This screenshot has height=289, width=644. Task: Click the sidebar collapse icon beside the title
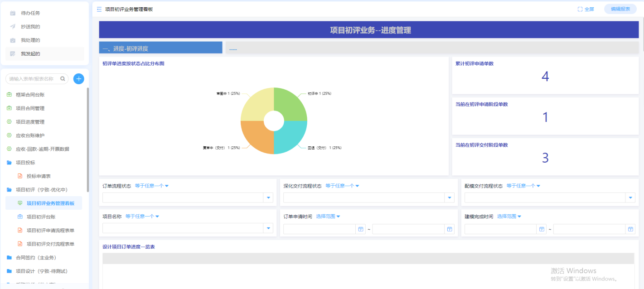[x=99, y=9]
